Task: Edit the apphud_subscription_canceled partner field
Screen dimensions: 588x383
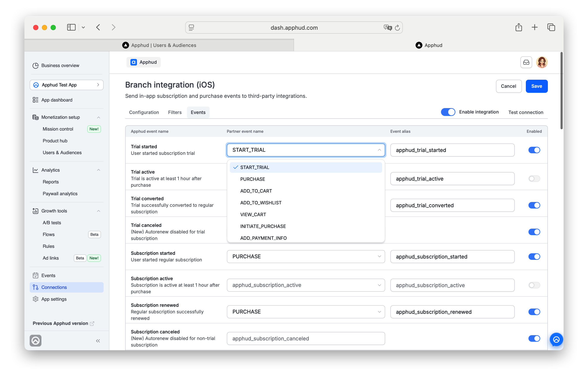Action: point(306,338)
